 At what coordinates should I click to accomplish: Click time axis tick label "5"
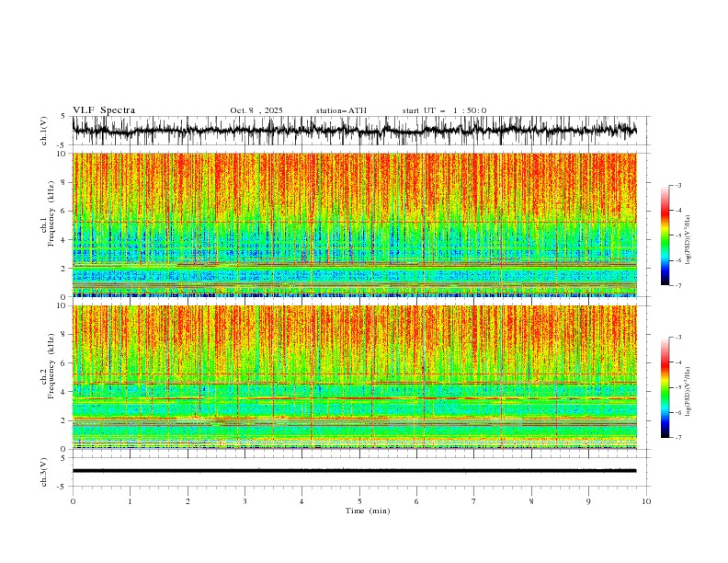[x=359, y=501]
